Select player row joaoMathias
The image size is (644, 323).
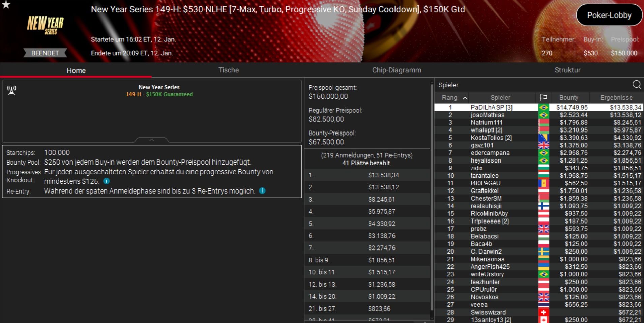(x=538, y=115)
